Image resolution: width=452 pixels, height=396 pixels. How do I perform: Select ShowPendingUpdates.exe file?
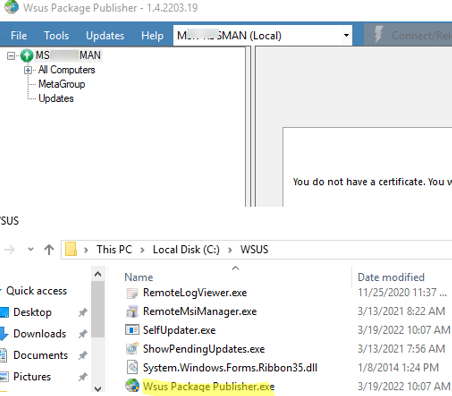(204, 349)
